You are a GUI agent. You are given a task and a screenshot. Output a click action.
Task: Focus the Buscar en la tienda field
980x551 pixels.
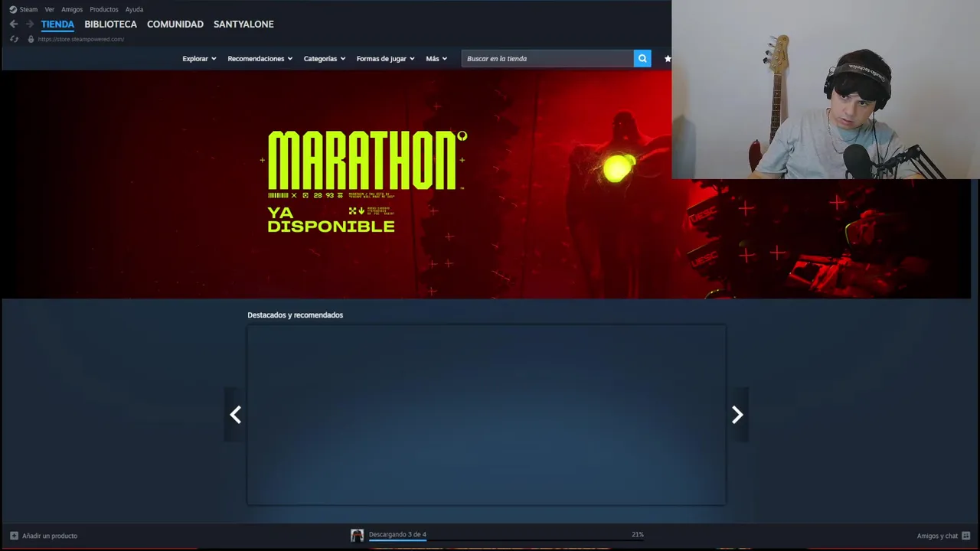(547, 58)
